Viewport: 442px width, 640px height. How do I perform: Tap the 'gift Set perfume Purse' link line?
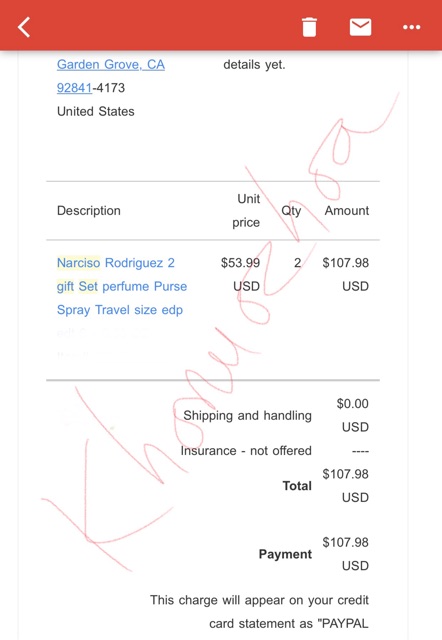coord(122,286)
